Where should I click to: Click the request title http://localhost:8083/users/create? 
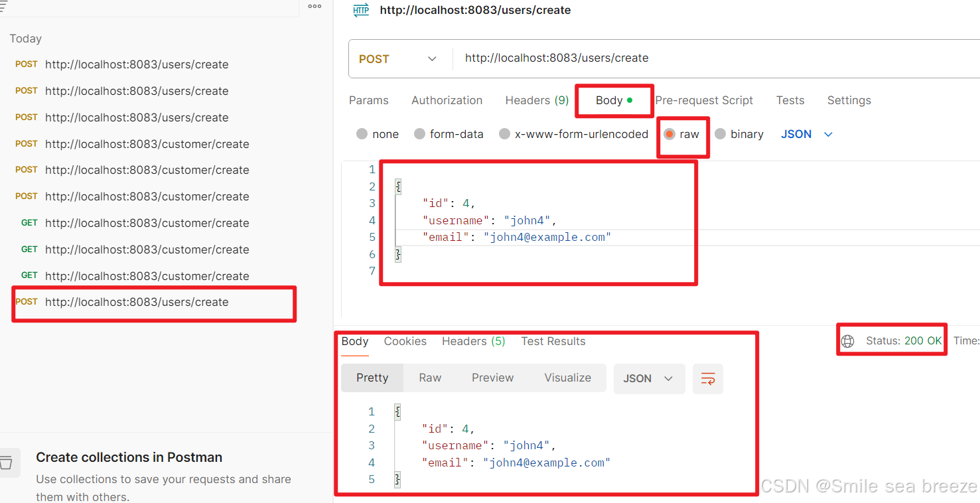click(475, 10)
